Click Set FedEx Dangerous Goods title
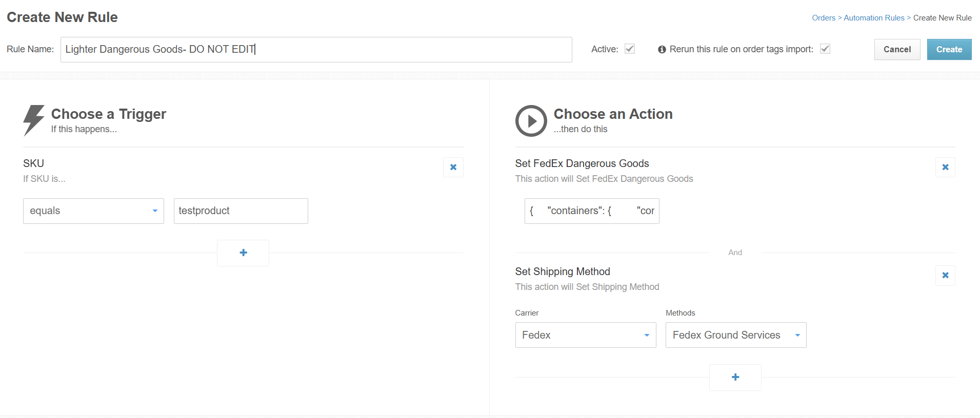The height and width of the screenshot is (418, 980). [x=582, y=163]
